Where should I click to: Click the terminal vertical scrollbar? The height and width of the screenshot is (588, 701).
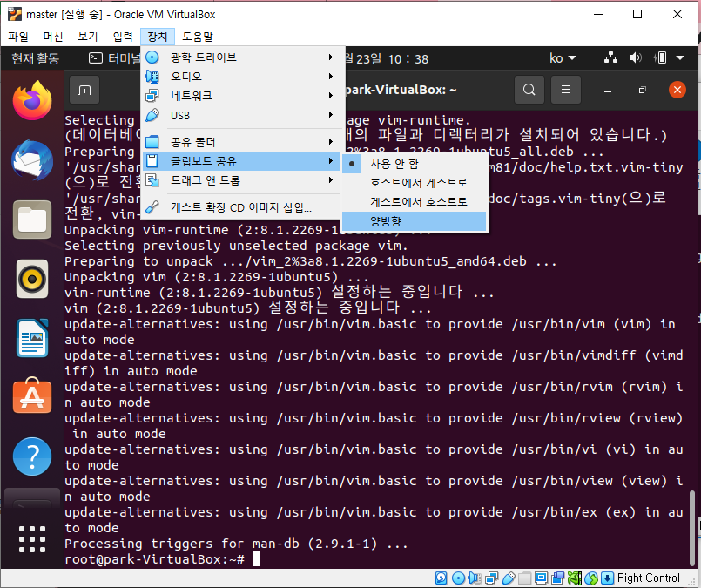(691, 528)
